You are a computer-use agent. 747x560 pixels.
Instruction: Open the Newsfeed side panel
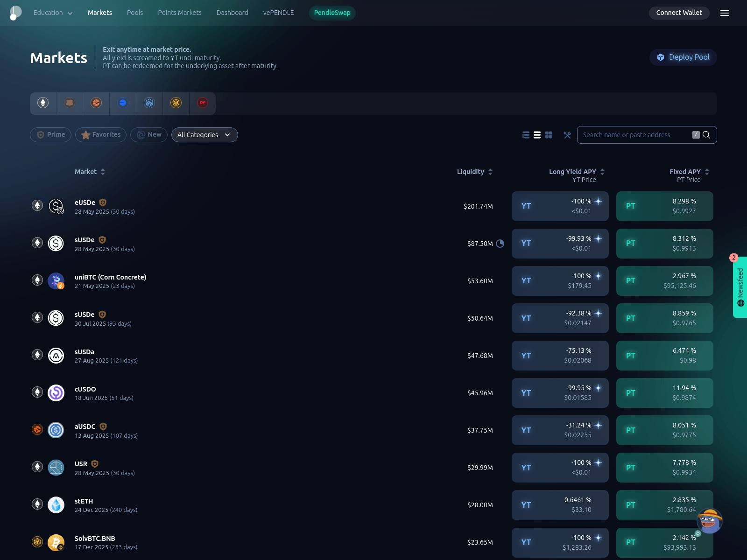(x=740, y=287)
